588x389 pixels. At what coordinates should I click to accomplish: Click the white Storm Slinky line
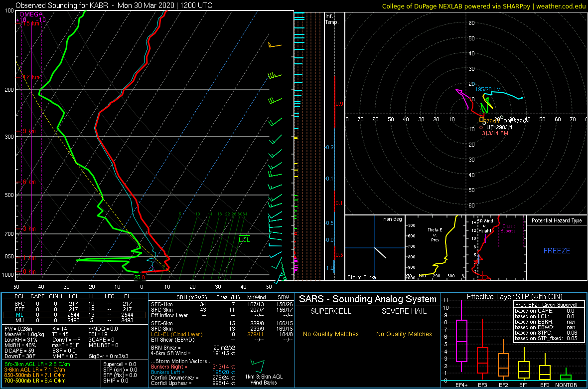tap(380, 252)
